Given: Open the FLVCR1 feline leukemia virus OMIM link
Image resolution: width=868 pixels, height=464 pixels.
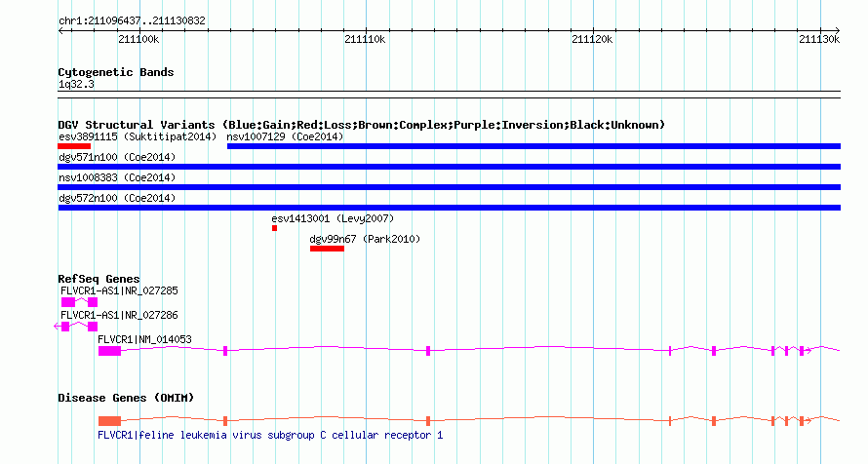Looking at the screenshot, I should pyautogui.click(x=270, y=435).
